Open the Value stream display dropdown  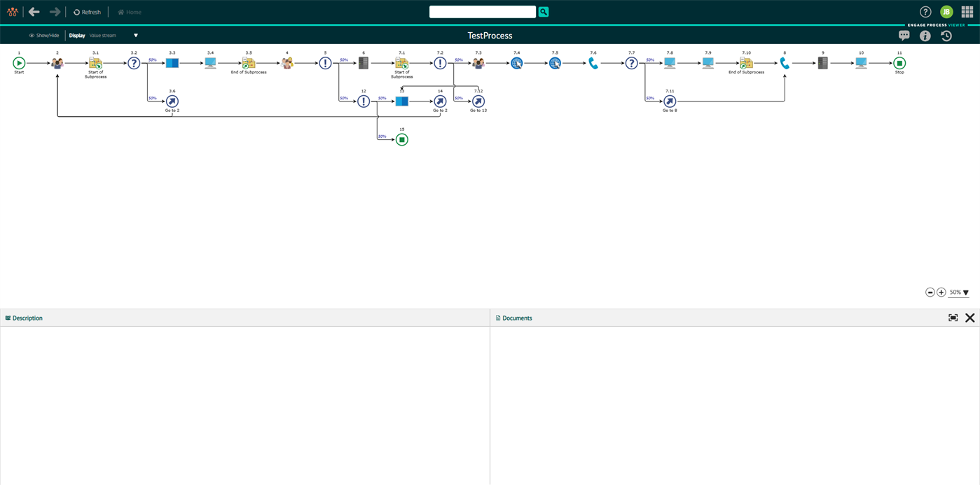112,35
